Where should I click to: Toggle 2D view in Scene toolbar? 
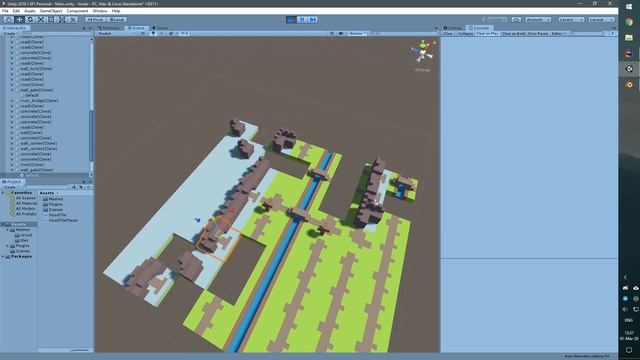pyautogui.click(x=142, y=33)
